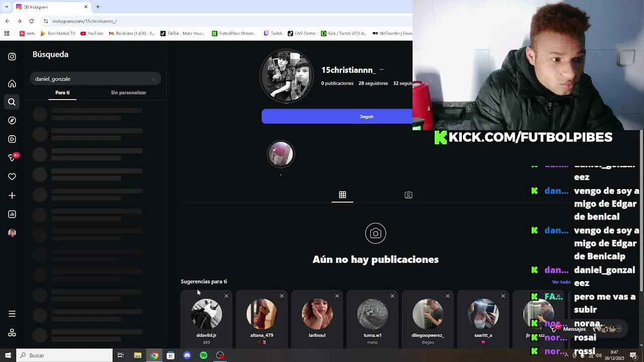Viewport: 644px width, 362px height.
Task: View the 28 seguidores list
Action: pos(373,83)
